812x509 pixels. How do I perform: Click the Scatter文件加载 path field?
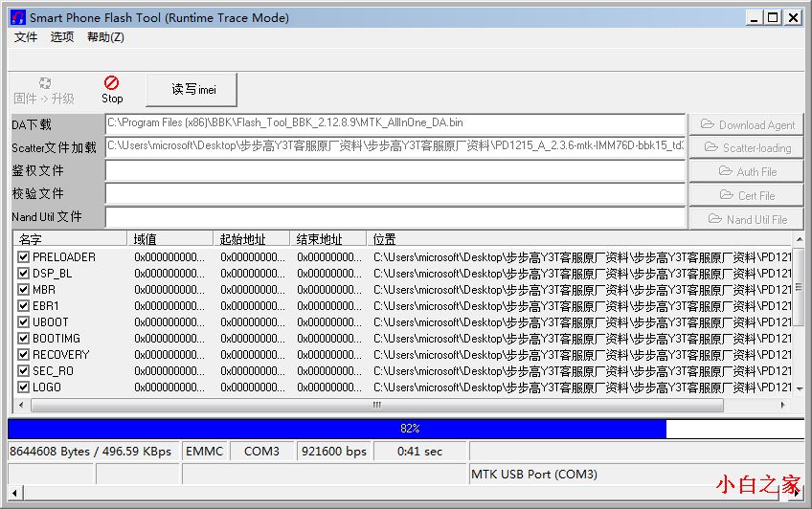pyautogui.click(x=395, y=147)
